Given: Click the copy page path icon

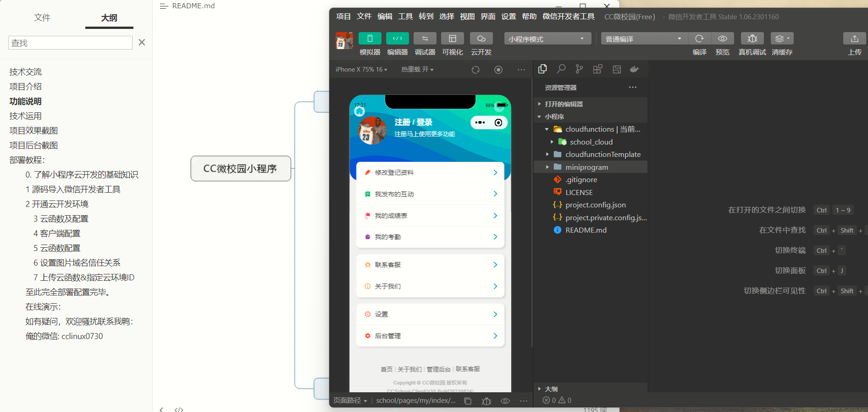Looking at the screenshot, I should coord(468,401).
